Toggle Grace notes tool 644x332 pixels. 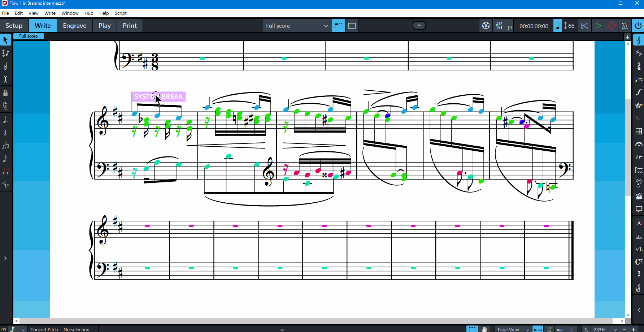coord(5,159)
